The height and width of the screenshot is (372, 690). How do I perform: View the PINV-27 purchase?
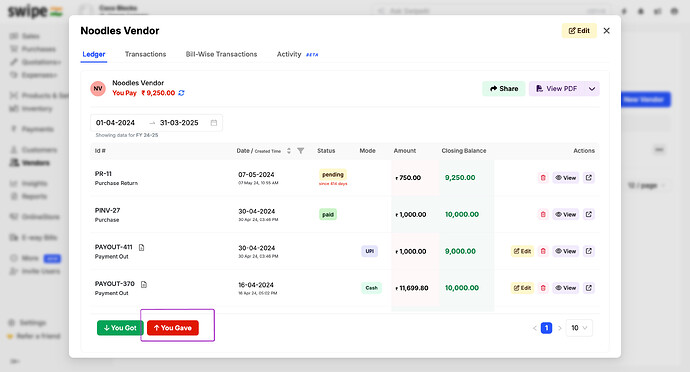[565, 214]
